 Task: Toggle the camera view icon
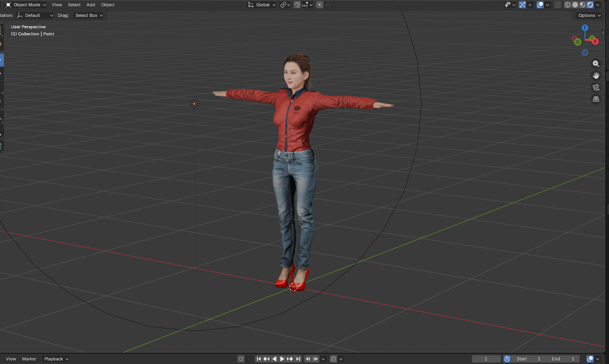click(596, 87)
